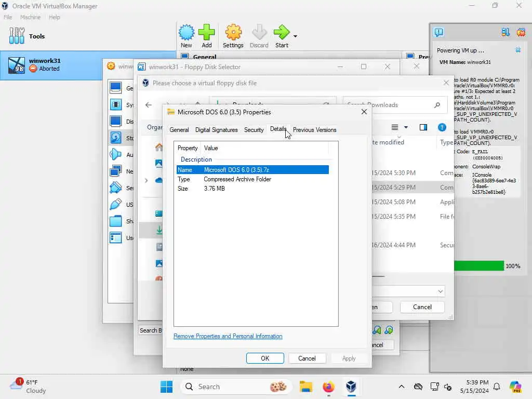
Task: Open User Interface settings category icon
Action: (116, 237)
